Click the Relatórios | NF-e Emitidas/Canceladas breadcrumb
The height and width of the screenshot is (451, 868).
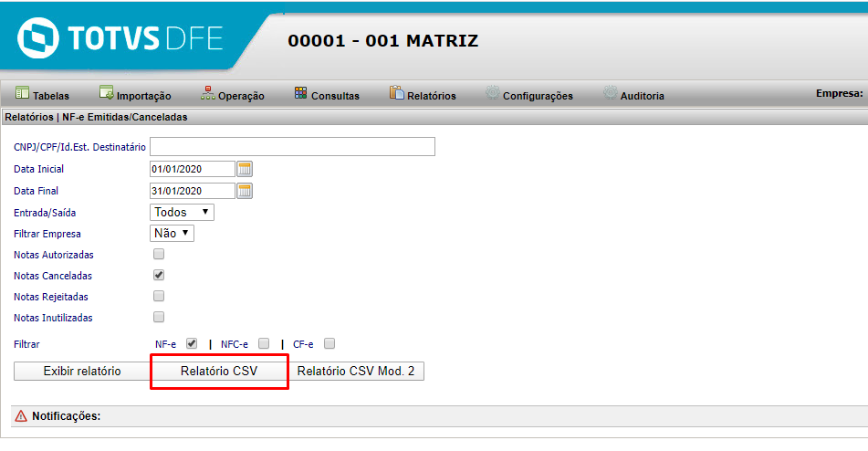pos(97,118)
